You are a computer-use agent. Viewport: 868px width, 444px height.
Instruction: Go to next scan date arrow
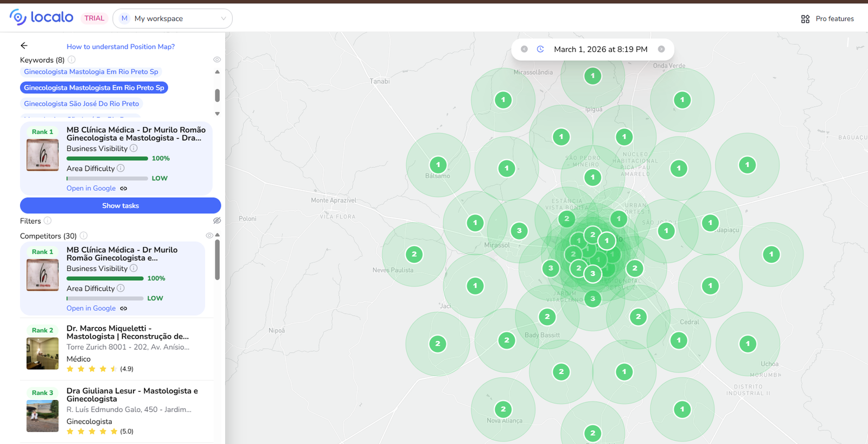(x=661, y=49)
